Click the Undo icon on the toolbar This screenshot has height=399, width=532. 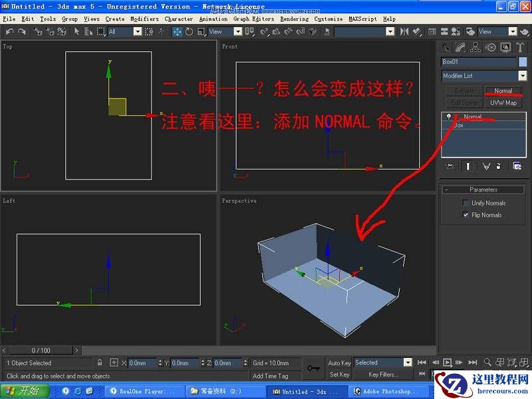[11, 31]
